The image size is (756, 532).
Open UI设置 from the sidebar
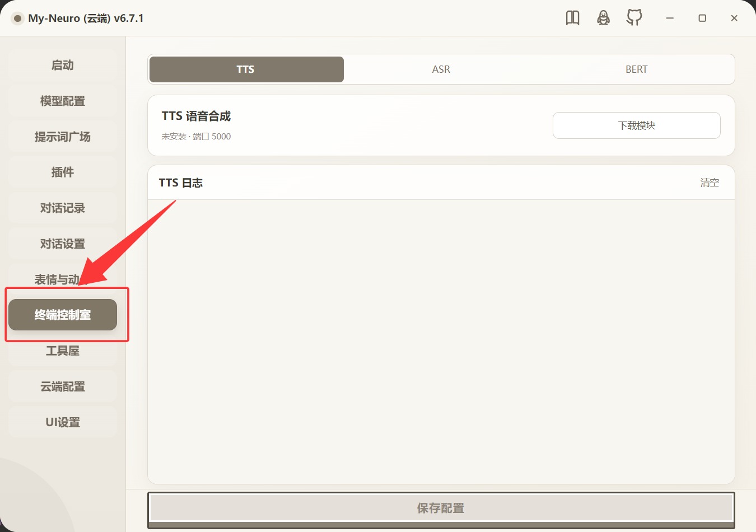[63, 422]
